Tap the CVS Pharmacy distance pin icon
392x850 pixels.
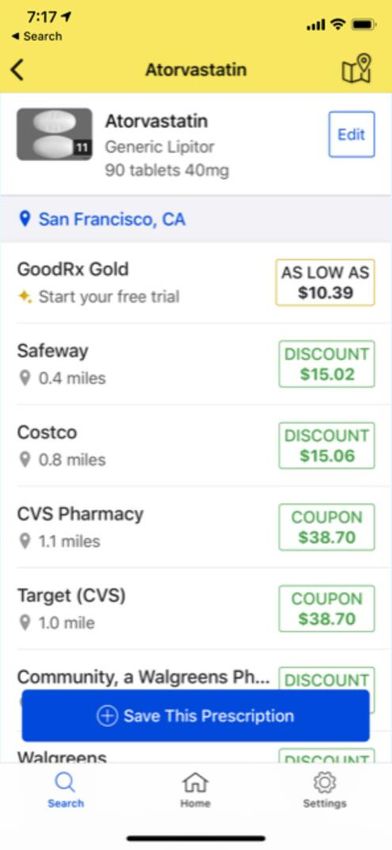24,541
